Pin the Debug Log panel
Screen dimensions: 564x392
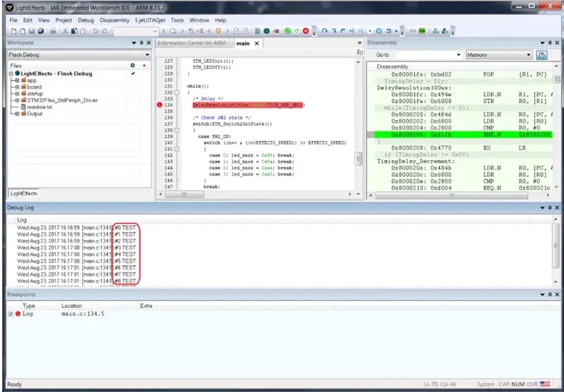(x=548, y=206)
